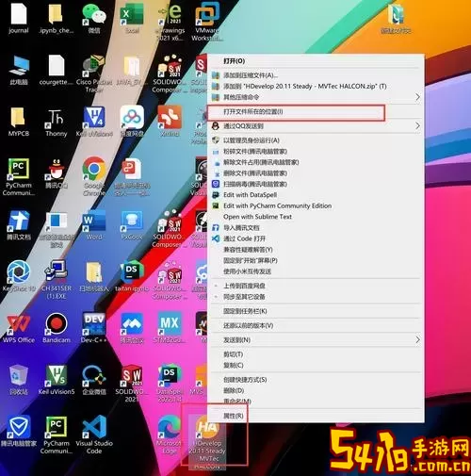471x476 pixels.
Task: Choose add to HDevelop HALCON.zip (T)
Action: pos(304,86)
